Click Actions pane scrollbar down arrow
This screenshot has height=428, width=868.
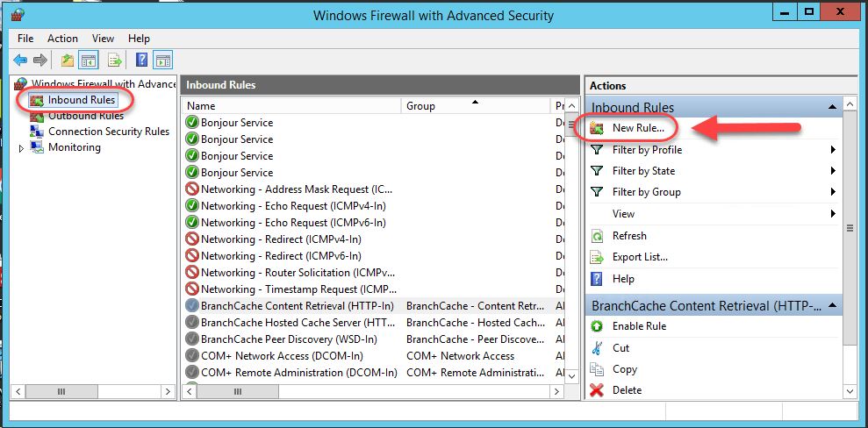850,390
